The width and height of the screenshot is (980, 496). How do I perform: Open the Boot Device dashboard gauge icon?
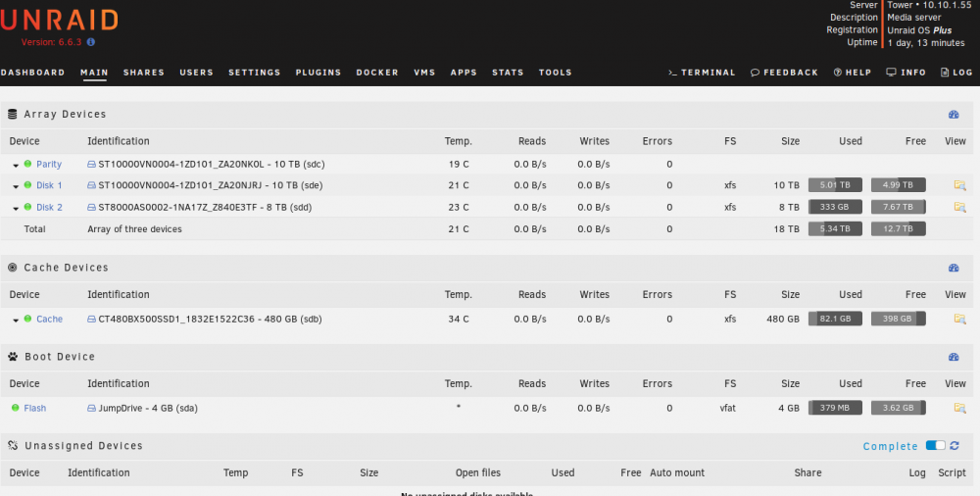coord(954,357)
